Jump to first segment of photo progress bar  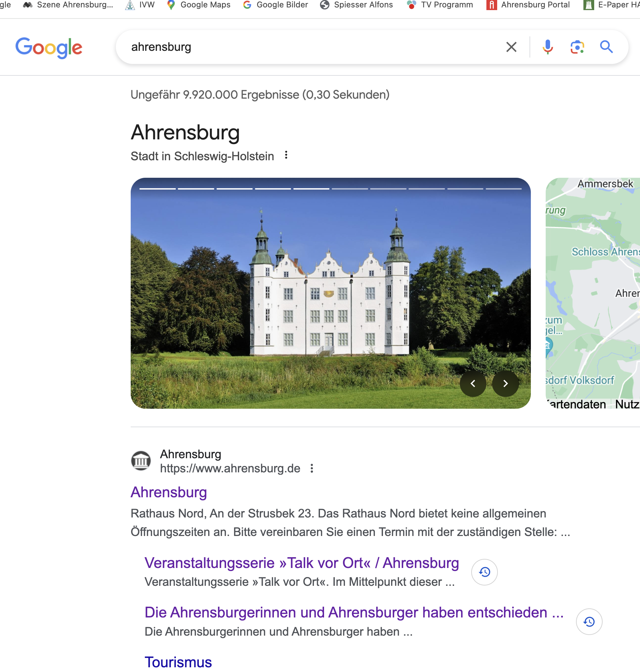(158, 189)
